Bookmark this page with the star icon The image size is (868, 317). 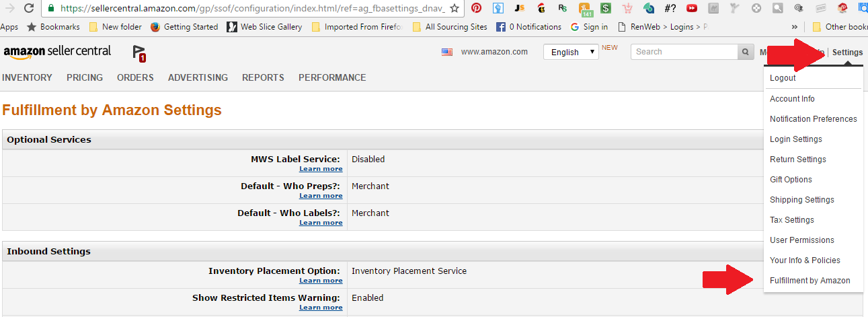point(455,8)
